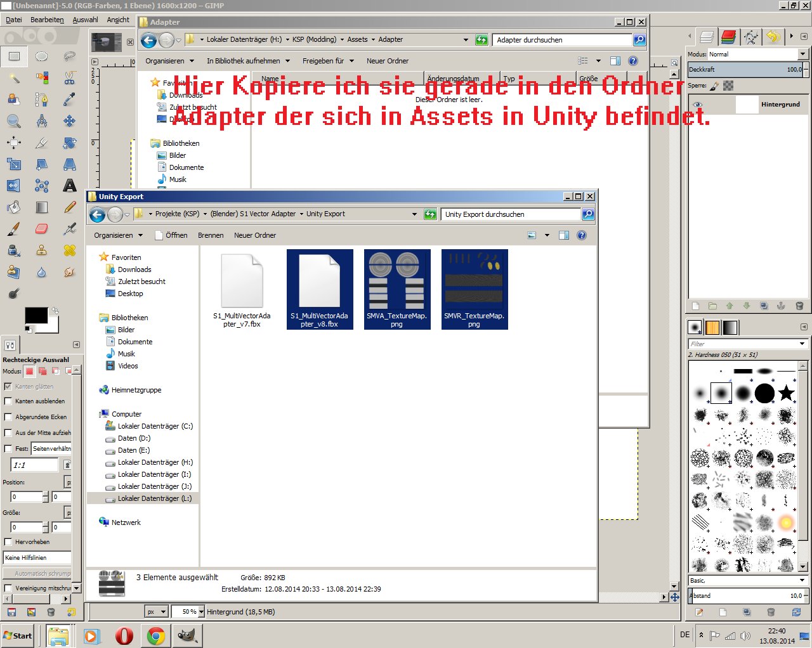This screenshot has width=812, height=648.
Task: Open the Datei menu in GIMP
Action: click(x=14, y=20)
